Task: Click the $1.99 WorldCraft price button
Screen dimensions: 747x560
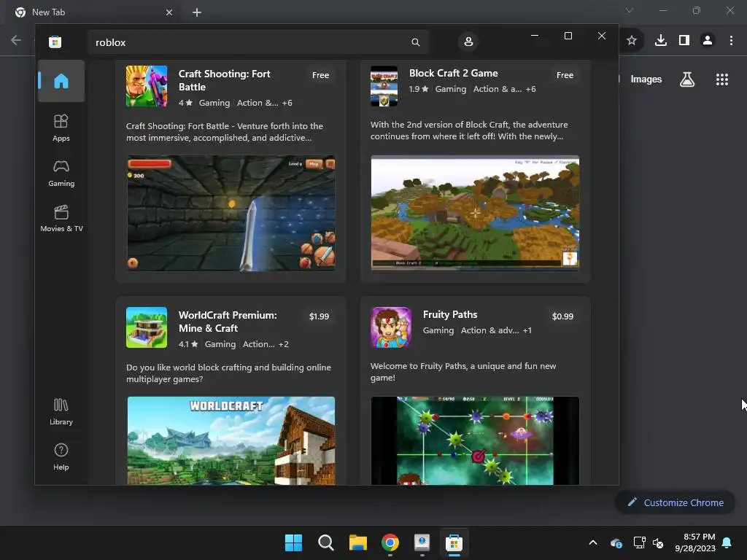Action: pos(320,316)
